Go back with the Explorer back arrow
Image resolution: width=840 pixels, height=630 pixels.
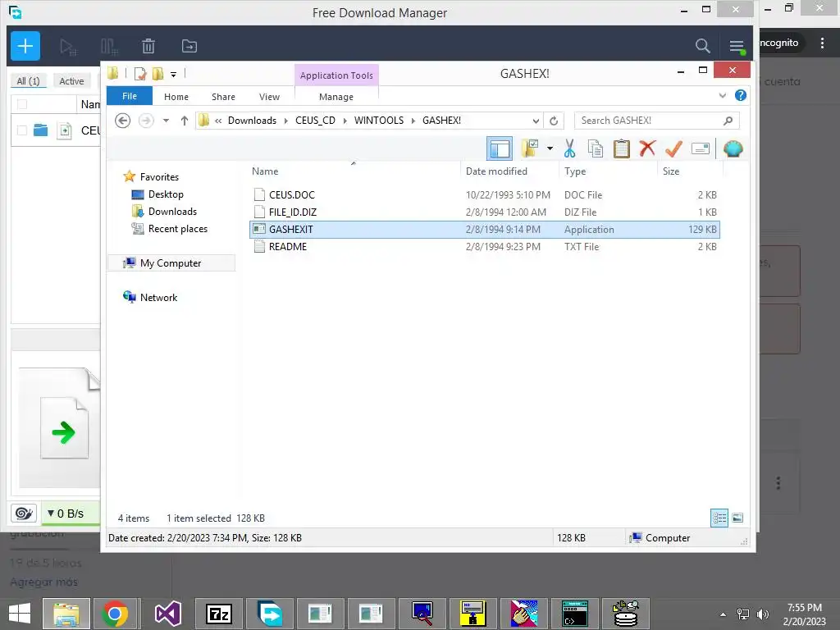coord(123,121)
